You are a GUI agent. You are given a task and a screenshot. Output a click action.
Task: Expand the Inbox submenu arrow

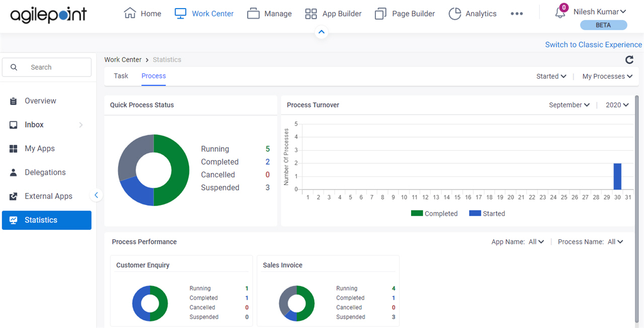(81, 125)
